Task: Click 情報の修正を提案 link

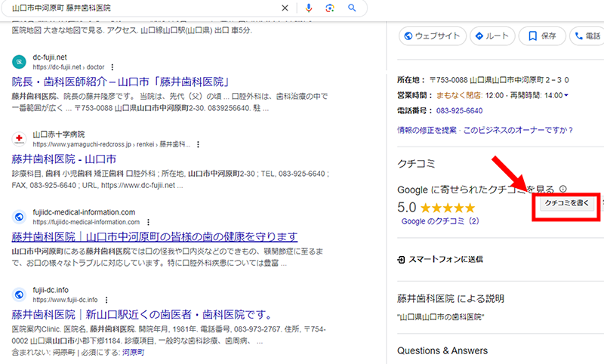Action: click(427, 130)
